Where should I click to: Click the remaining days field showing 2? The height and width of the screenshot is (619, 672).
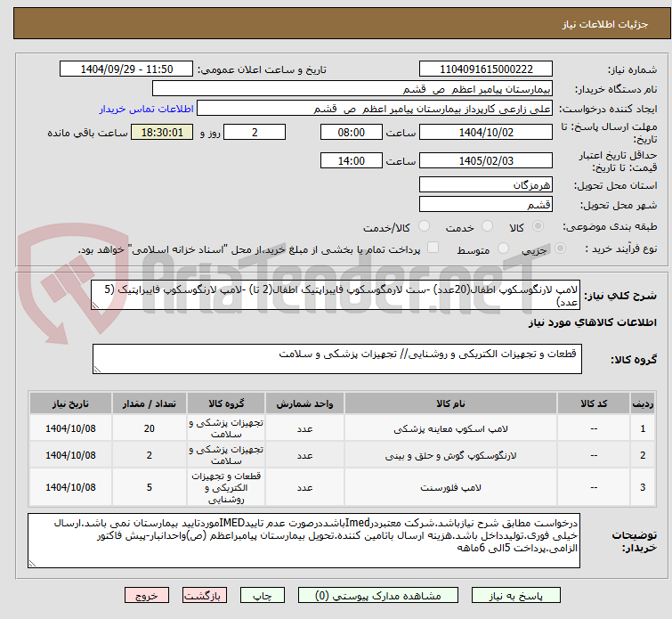[255, 132]
